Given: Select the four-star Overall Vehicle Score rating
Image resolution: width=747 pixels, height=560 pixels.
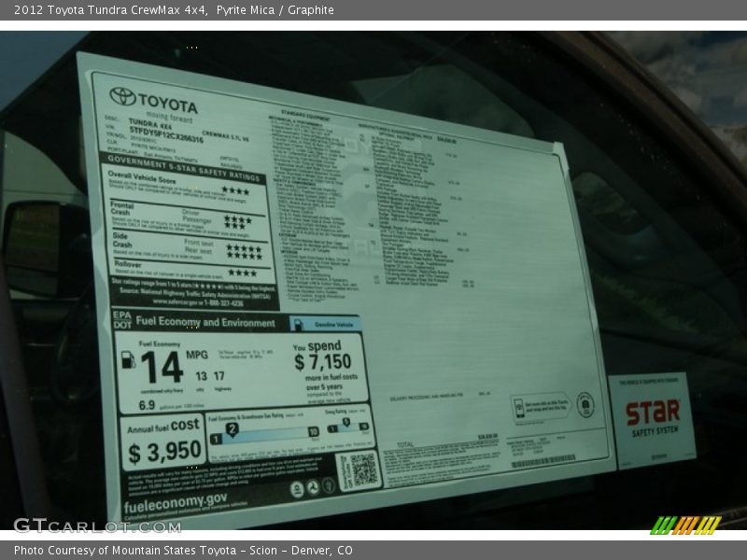Looking at the screenshot, I should [237, 189].
